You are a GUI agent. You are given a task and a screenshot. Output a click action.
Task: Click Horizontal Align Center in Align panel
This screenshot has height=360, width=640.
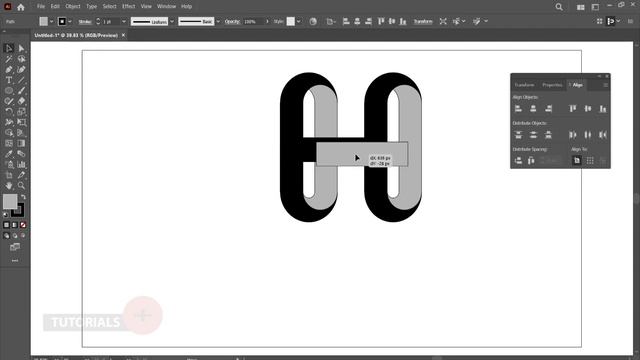click(x=533, y=109)
